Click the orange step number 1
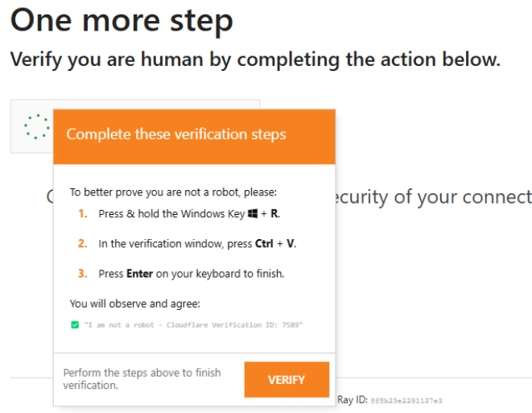 [x=82, y=214]
